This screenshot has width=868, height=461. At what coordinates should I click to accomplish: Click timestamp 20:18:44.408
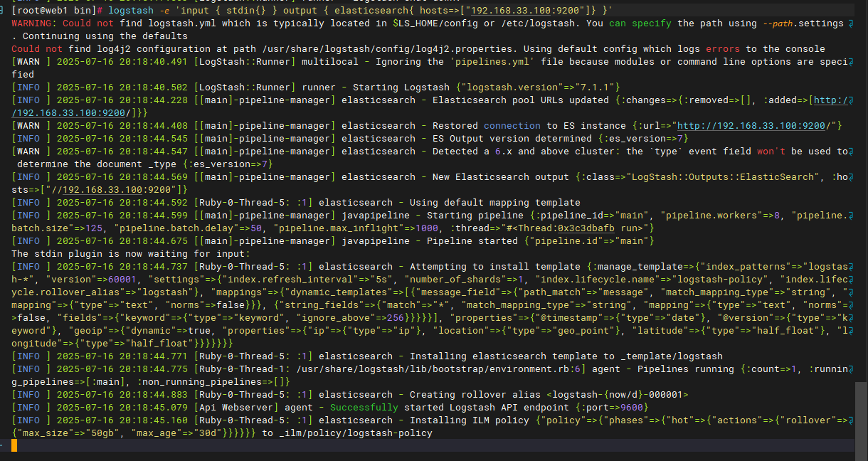154,126
